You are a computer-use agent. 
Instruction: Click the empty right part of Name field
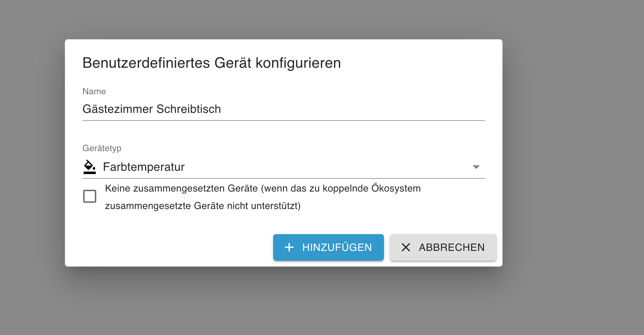pos(365,109)
